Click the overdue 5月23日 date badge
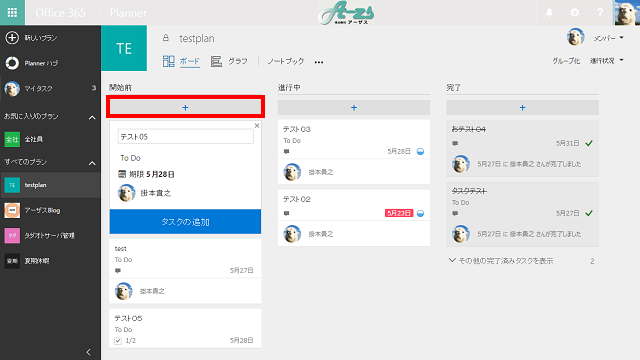Viewport: 640px width, 360px height. click(x=399, y=213)
